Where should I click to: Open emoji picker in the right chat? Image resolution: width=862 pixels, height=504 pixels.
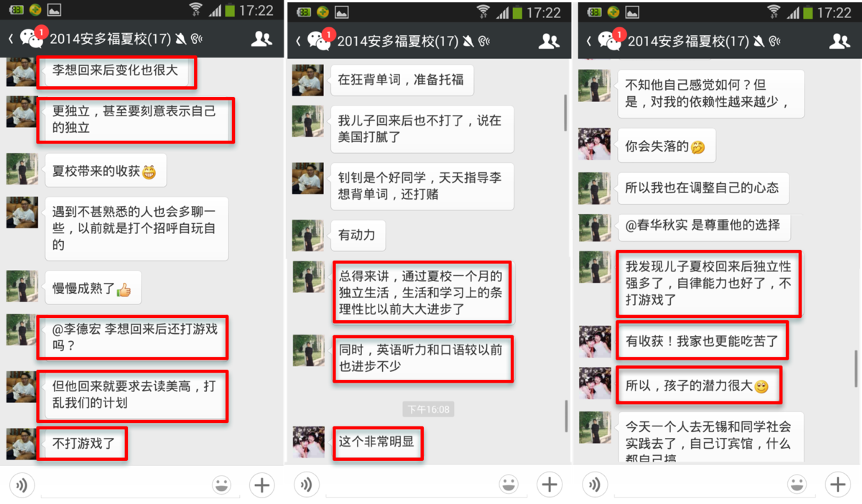[797, 485]
